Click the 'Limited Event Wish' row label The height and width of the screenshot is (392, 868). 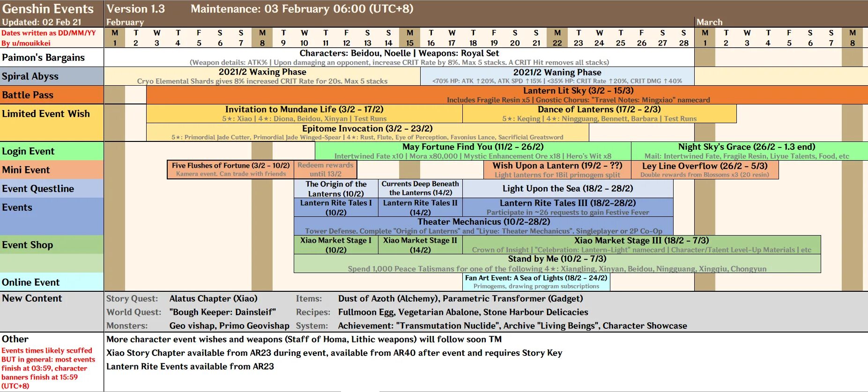pyautogui.click(x=52, y=123)
